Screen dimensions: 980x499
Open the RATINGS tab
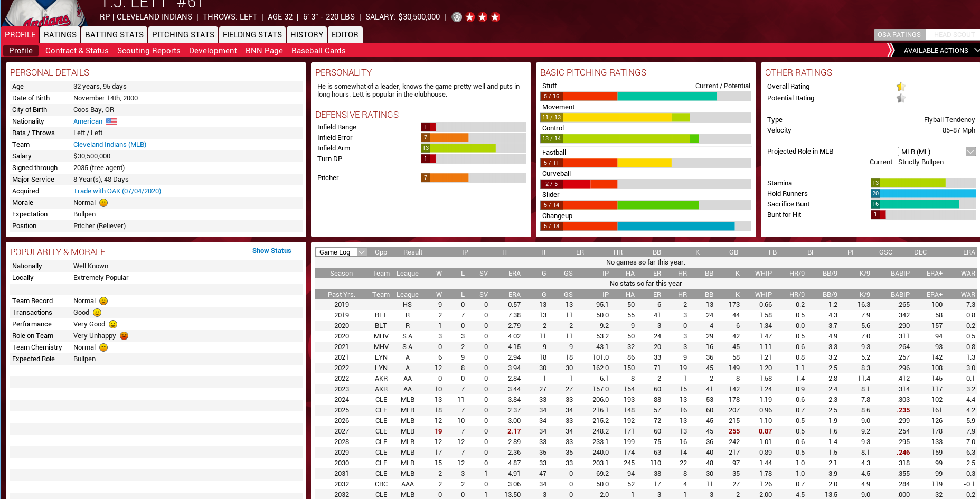(60, 35)
